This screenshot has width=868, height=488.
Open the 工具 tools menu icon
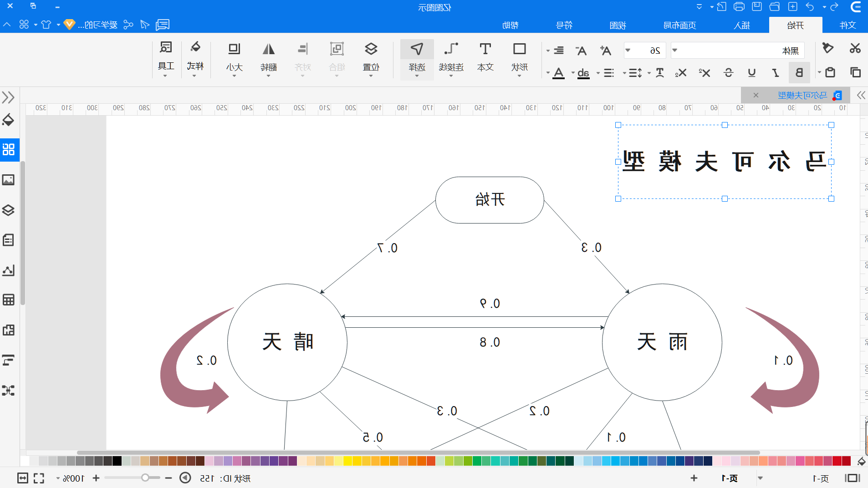tap(166, 58)
